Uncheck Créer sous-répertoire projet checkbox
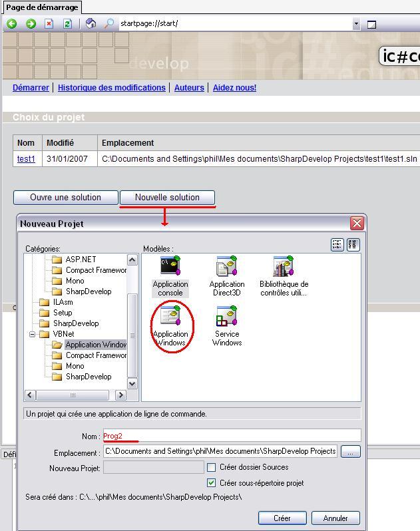This screenshot has height=531, width=420. pos(212,483)
